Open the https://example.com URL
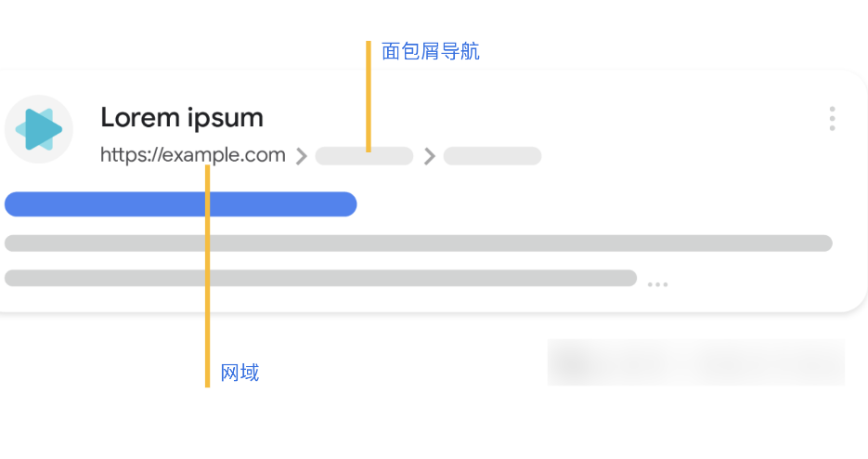Screen dimensions: 868x459 tap(193, 155)
